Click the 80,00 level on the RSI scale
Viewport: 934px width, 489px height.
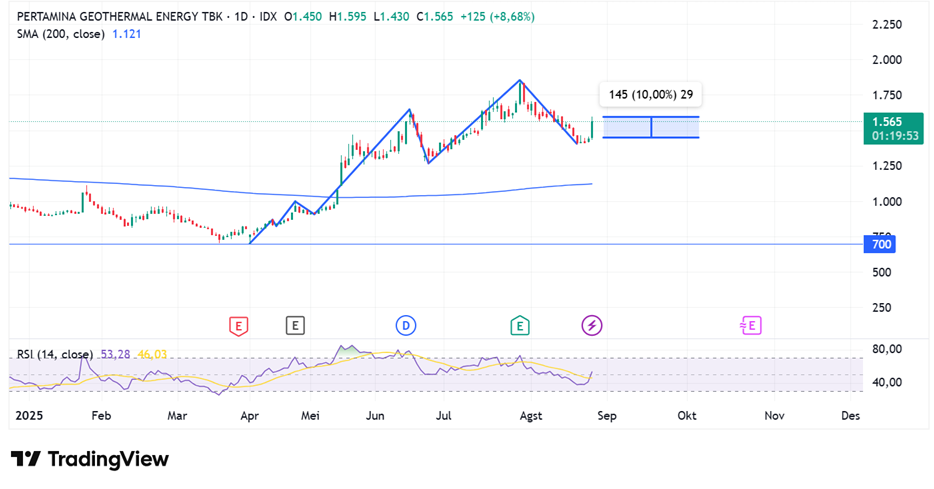(888, 349)
